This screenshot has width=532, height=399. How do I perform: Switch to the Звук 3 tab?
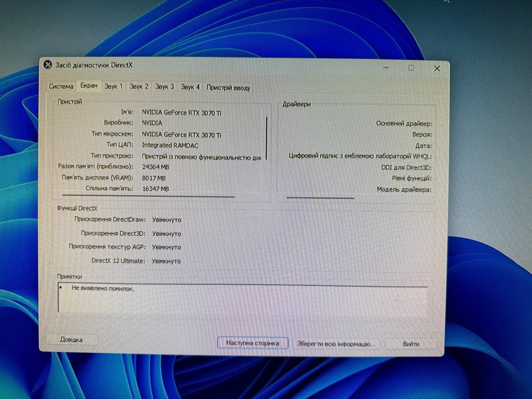pyautogui.click(x=165, y=87)
